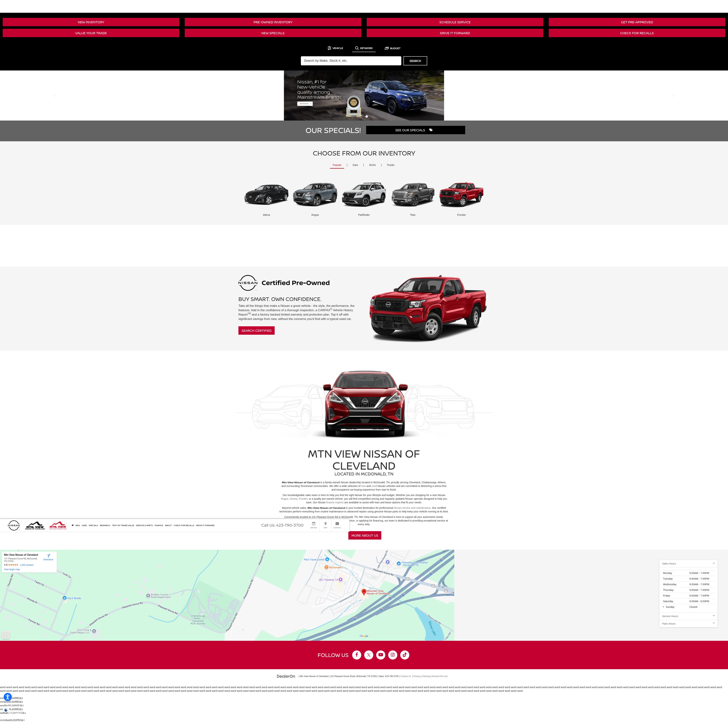
Task: Go to previous carousel slide arrow
Action: point(55,95)
